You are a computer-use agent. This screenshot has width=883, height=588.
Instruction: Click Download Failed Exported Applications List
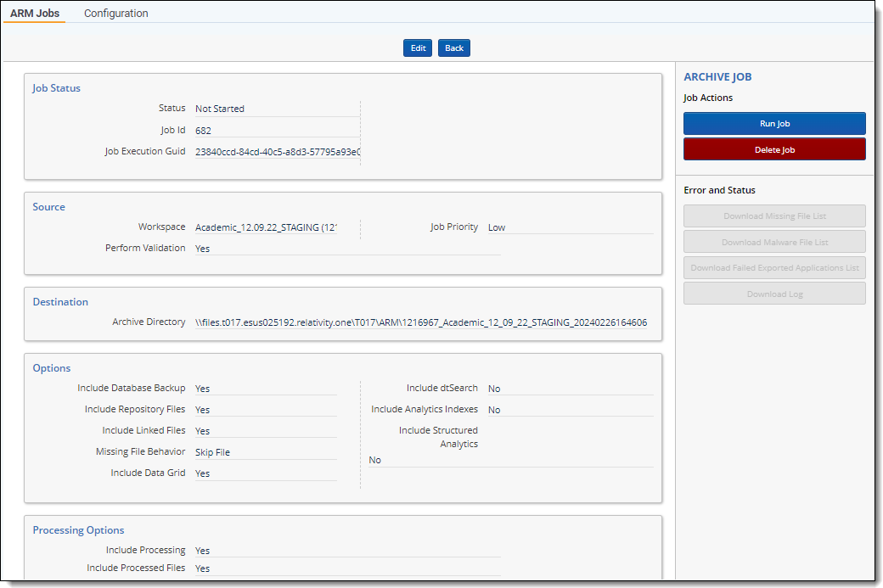774,268
